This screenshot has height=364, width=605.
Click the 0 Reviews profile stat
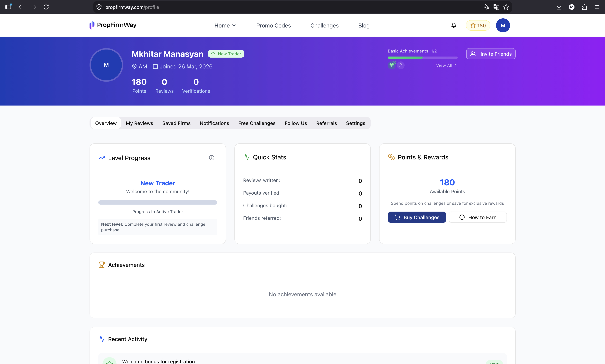tap(164, 86)
